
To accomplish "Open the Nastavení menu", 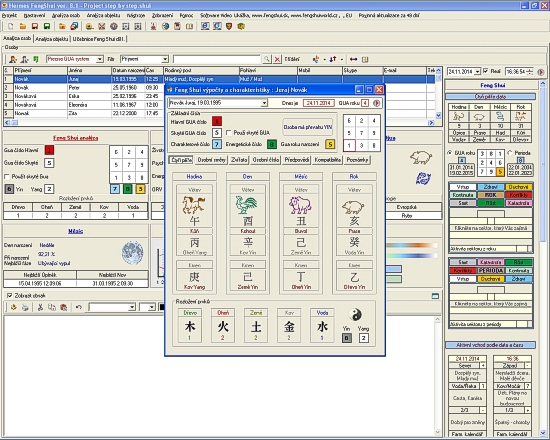I will coord(34,15).
